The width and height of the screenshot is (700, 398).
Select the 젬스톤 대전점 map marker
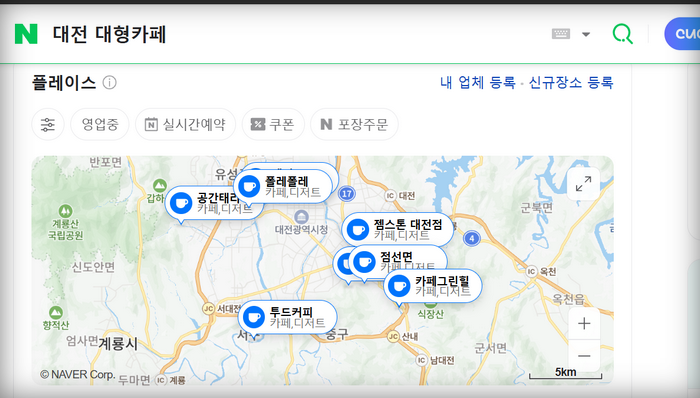pyautogui.click(x=398, y=230)
